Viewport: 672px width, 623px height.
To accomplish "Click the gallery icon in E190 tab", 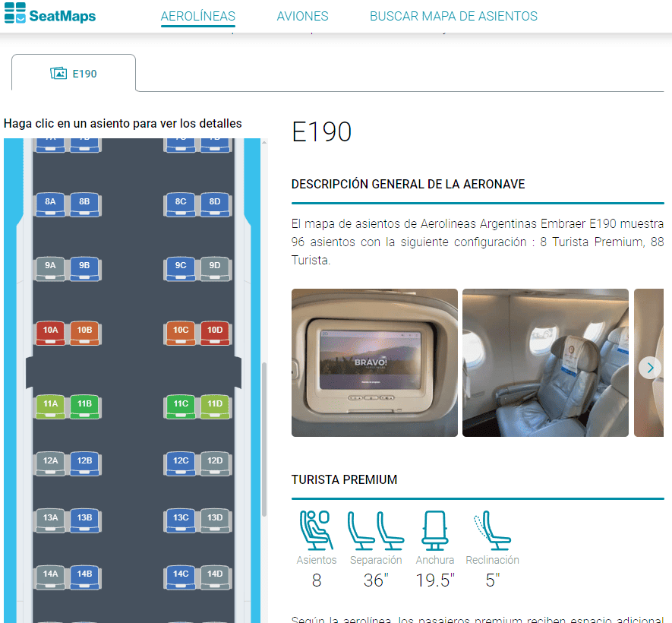I will click(58, 74).
